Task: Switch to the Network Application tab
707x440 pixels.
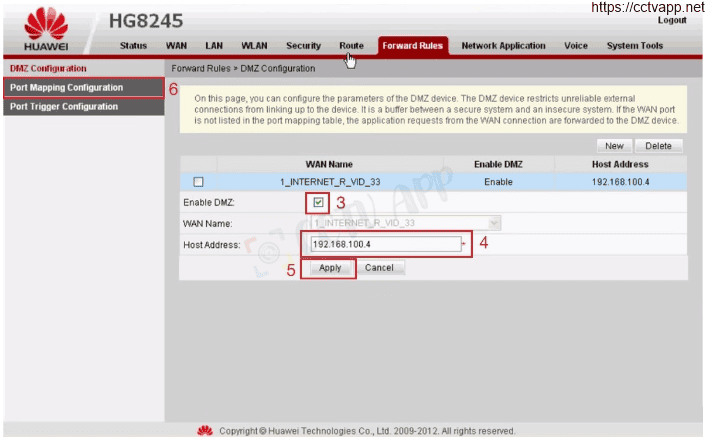Action: pos(503,46)
